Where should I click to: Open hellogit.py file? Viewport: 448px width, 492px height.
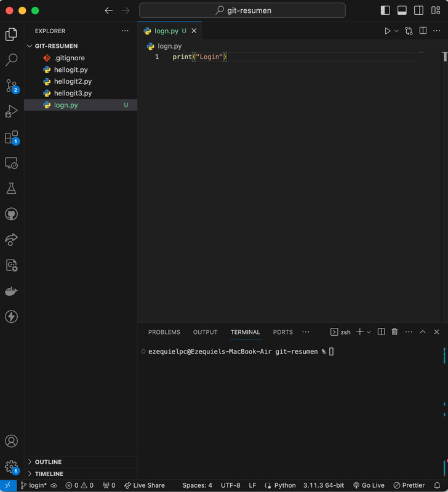(81, 69)
